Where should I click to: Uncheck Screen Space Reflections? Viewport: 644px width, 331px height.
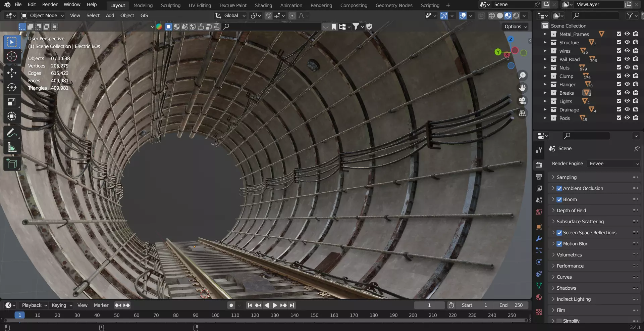click(x=559, y=233)
